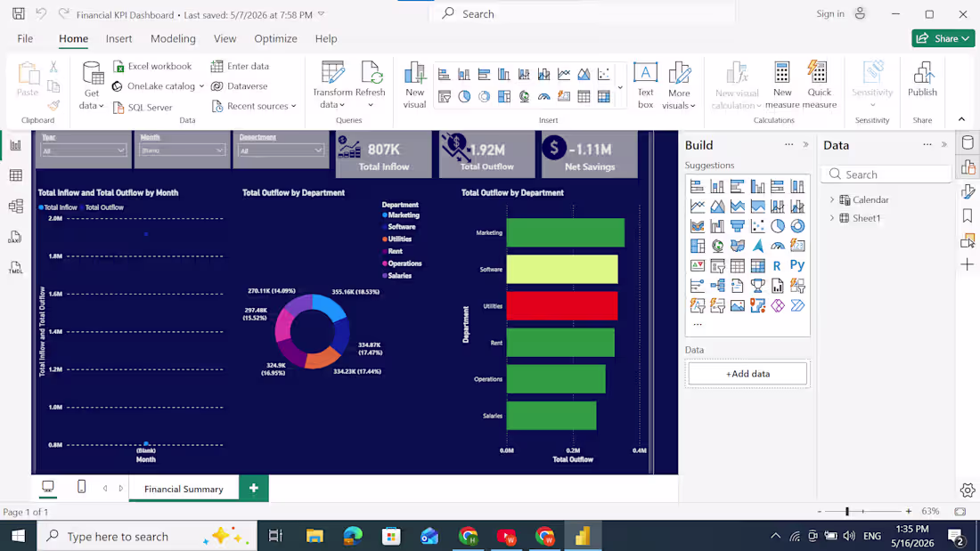Image resolution: width=980 pixels, height=551 pixels.
Task: Click the zoom in plus button
Action: (908, 511)
